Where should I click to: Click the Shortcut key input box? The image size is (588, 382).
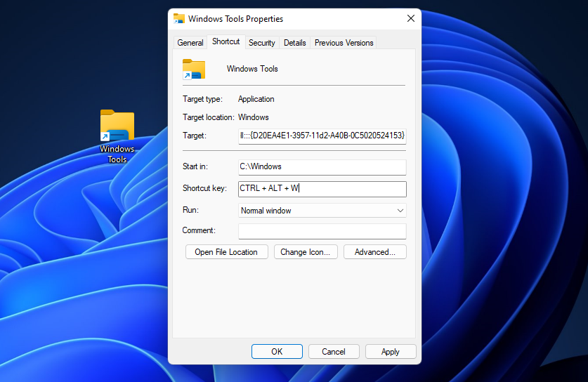(322, 189)
